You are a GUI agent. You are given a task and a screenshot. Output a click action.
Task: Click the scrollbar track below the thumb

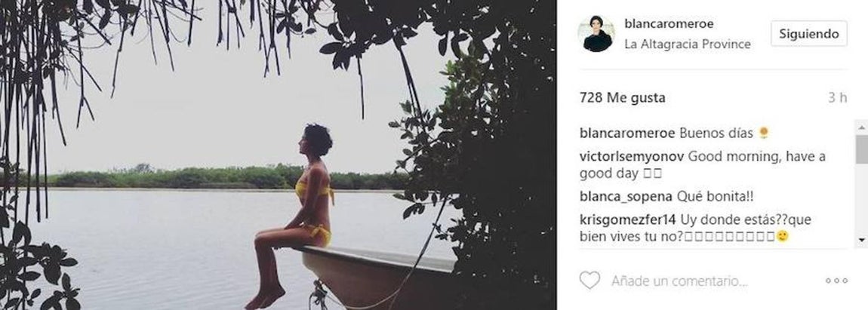tap(861, 200)
